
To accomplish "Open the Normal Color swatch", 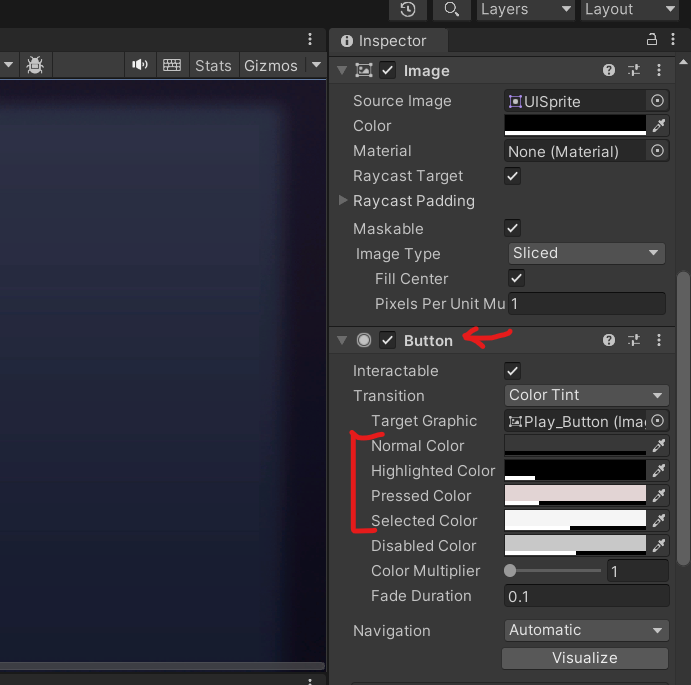I will pos(575,446).
